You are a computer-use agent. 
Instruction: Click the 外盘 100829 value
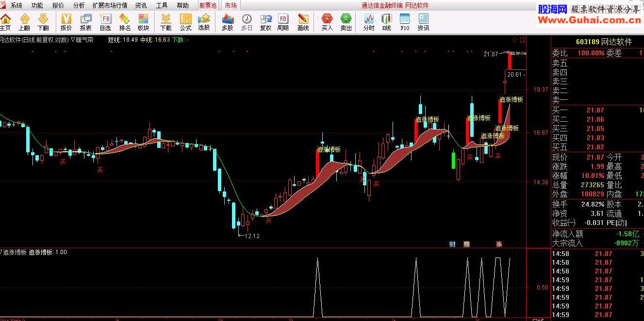pos(592,194)
